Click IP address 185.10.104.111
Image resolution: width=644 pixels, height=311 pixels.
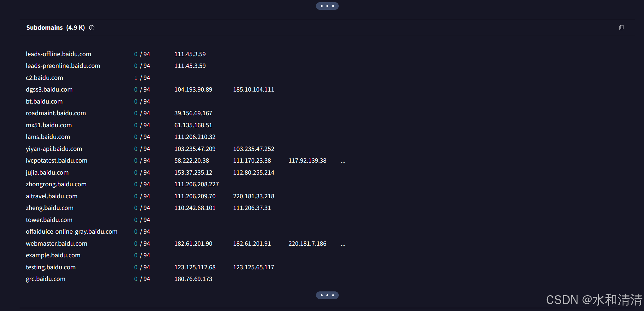point(253,89)
